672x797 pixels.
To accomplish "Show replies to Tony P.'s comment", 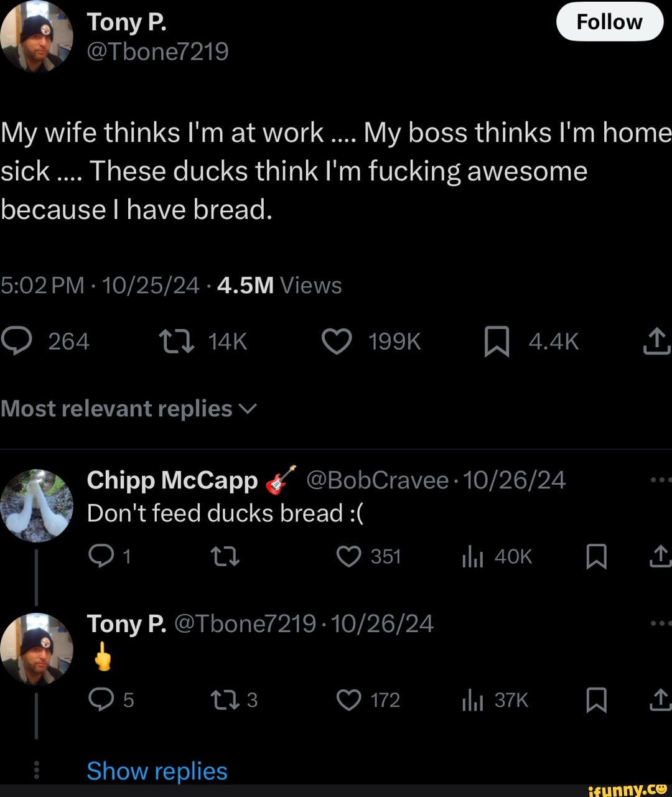I will pyautogui.click(x=156, y=771).
